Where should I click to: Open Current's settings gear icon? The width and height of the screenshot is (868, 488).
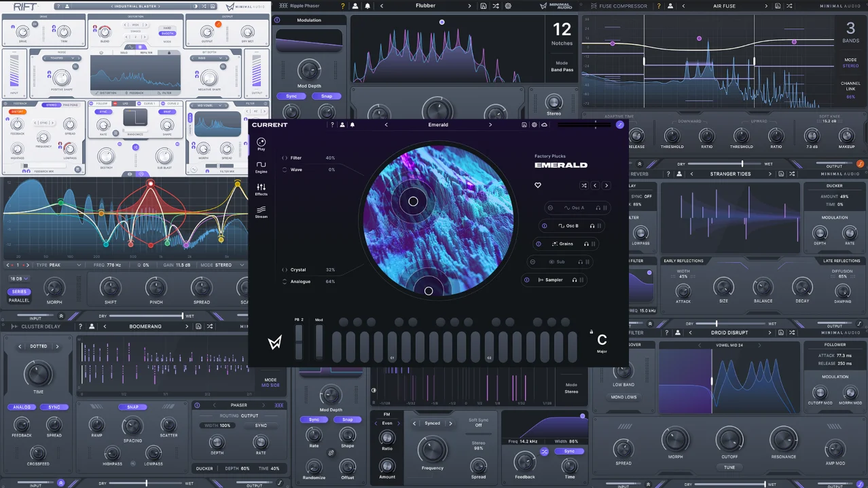(535, 125)
